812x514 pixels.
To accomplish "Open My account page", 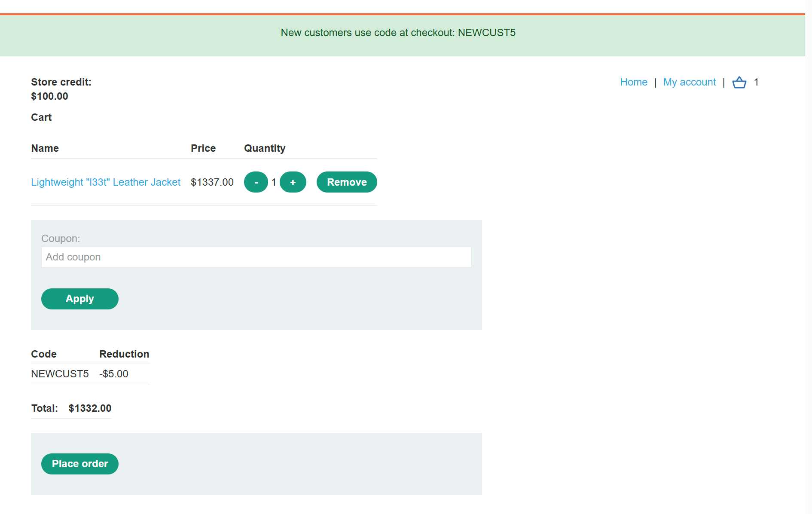I will tap(690, 82).
